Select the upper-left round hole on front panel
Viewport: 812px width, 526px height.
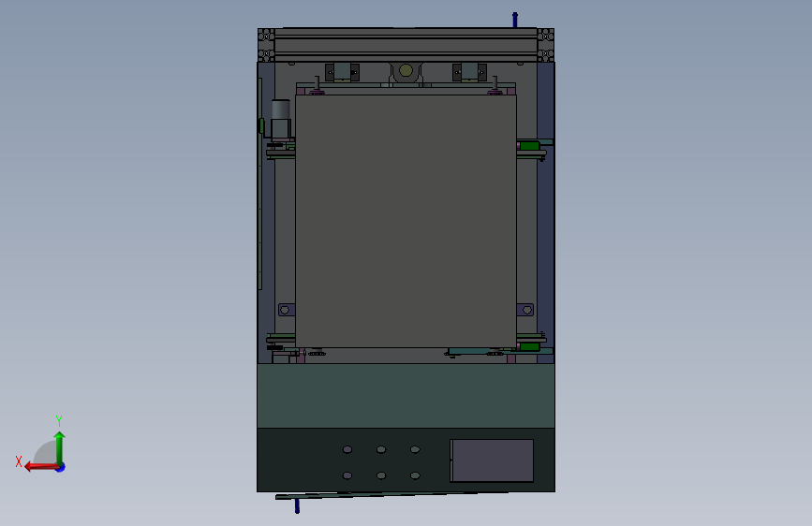tap(347, 449)
